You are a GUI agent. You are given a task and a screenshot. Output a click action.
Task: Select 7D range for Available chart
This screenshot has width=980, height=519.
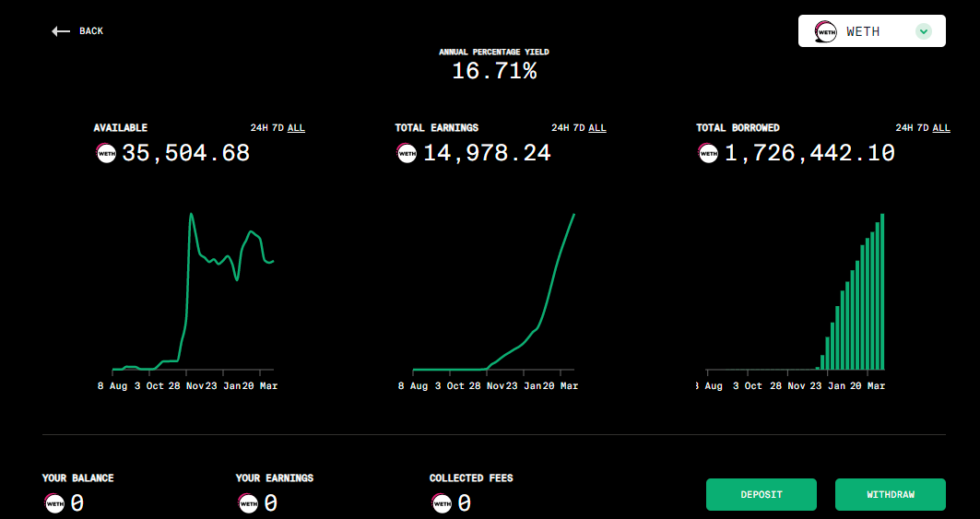tap(277, 128)
